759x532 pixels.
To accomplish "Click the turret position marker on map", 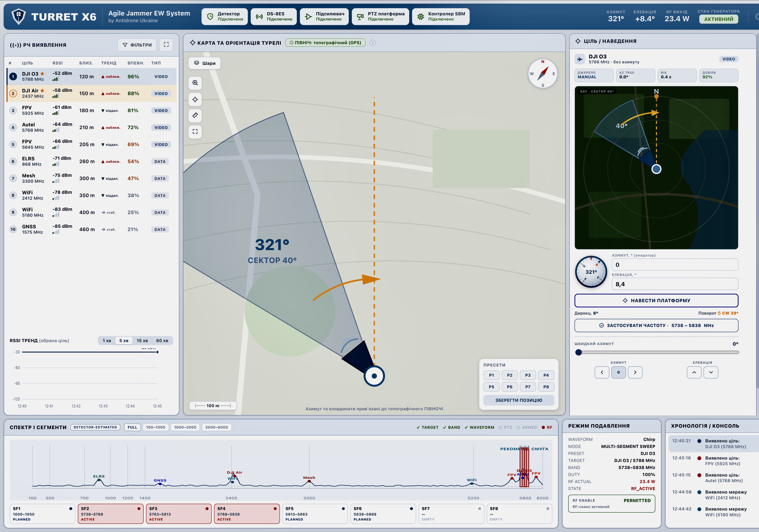I will point(374,376).
